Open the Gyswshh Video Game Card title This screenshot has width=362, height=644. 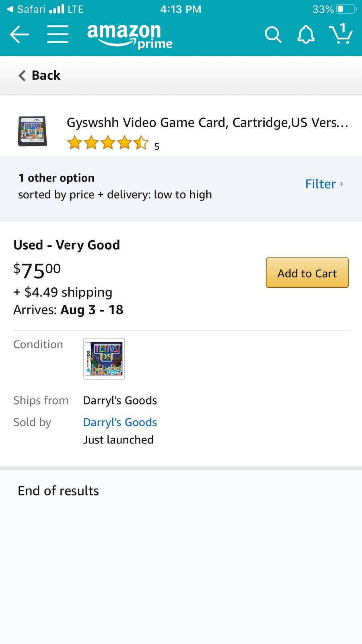(x=208, y=122)
